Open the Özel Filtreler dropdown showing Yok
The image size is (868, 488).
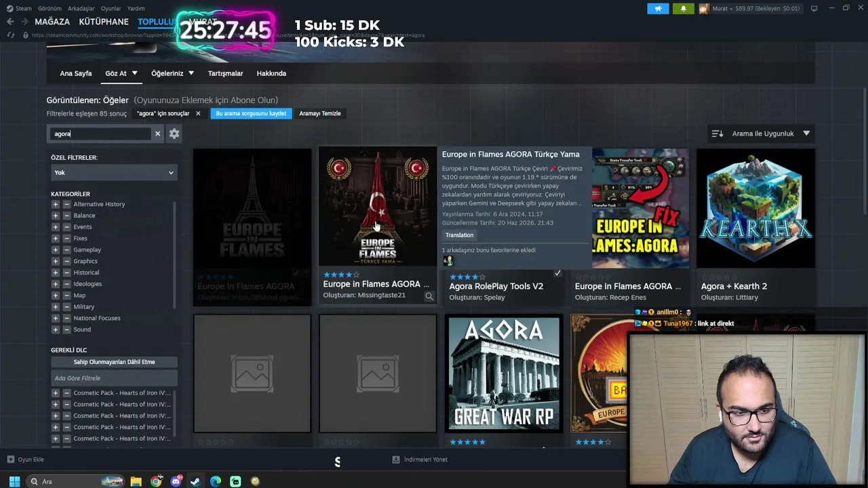(x=114, y=173)
